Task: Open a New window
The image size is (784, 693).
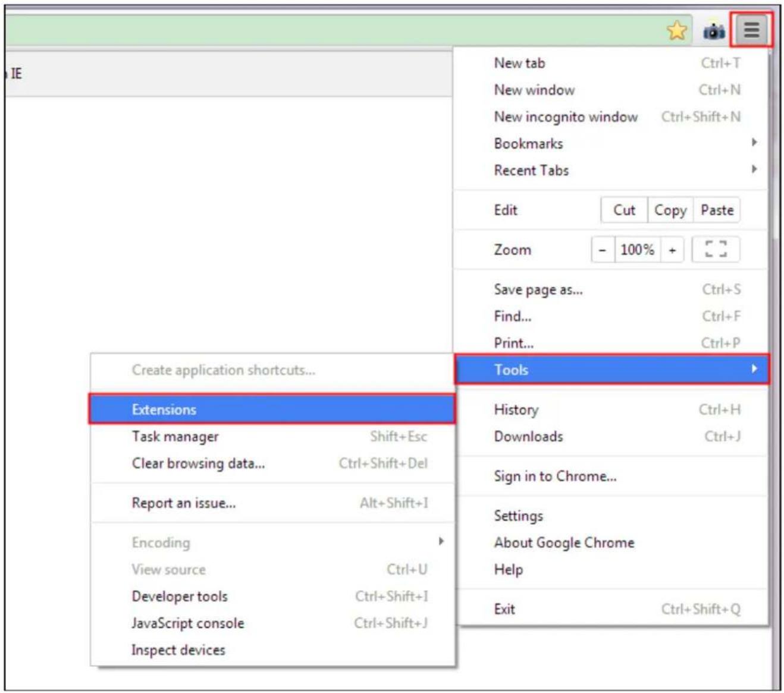Action: tap(611, 90)
